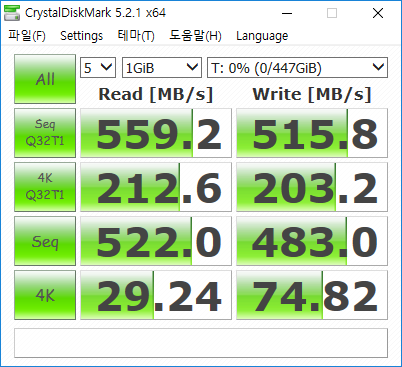
Task: Open the test count dropdown showing 5
Action: 98,68
